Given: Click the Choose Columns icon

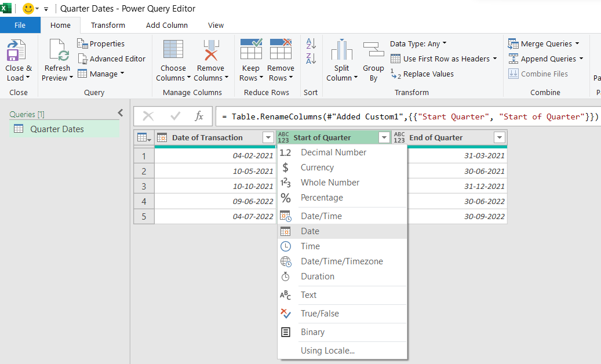Looking at the screenshot, I should pos(173,50).
